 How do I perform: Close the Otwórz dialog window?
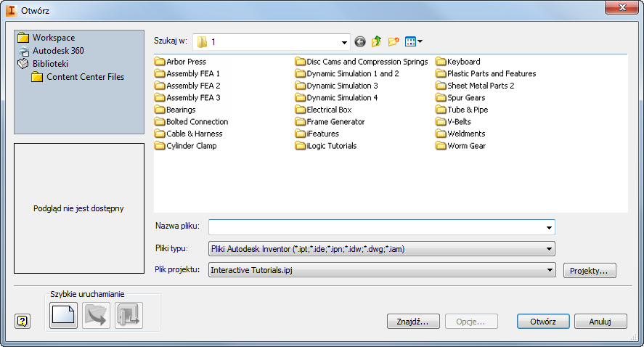pyautogui.click(x=622, y=7)
